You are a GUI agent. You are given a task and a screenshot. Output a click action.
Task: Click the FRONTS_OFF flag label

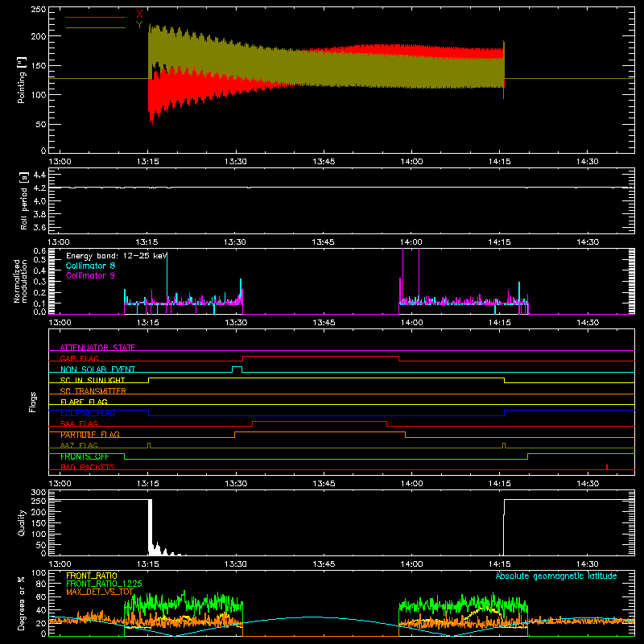(x=85, y=456)
